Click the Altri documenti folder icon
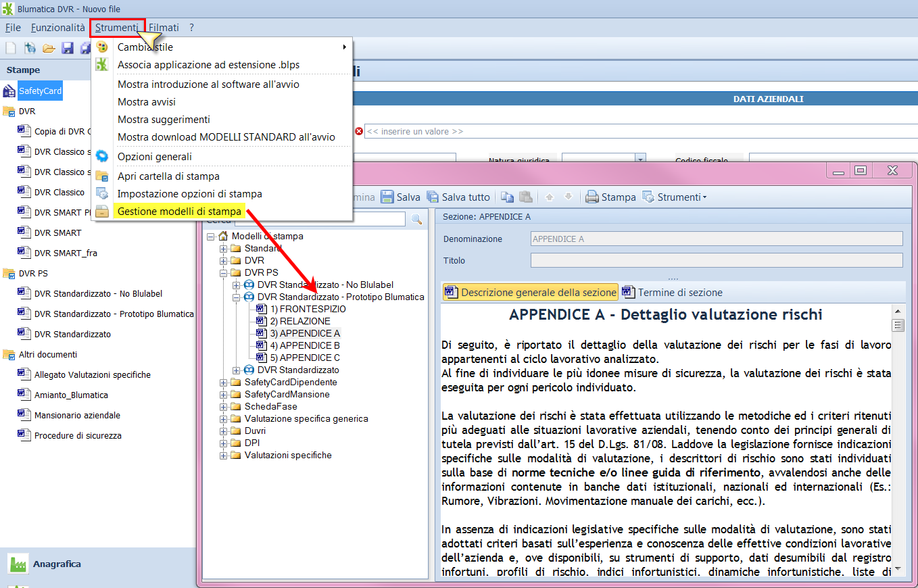Image resolution: width=918 pixels, height=588 pixels. click(9, 354)
